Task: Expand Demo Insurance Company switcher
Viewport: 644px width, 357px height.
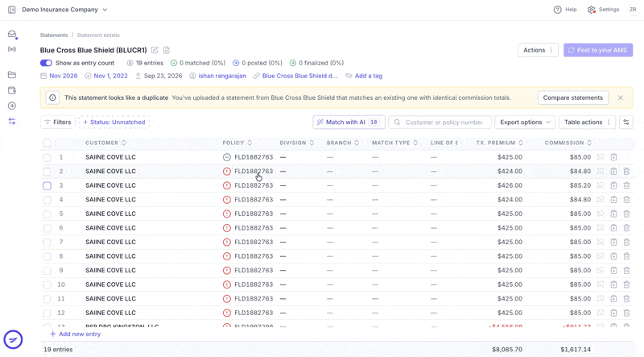Action: pos(64,10)
